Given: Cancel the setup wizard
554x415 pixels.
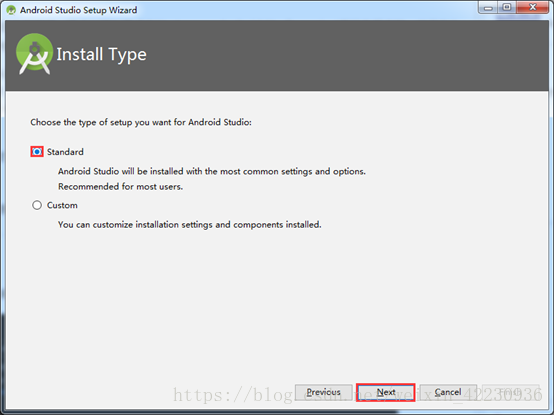Looking at the screenshot, I should tap(448, 392).
